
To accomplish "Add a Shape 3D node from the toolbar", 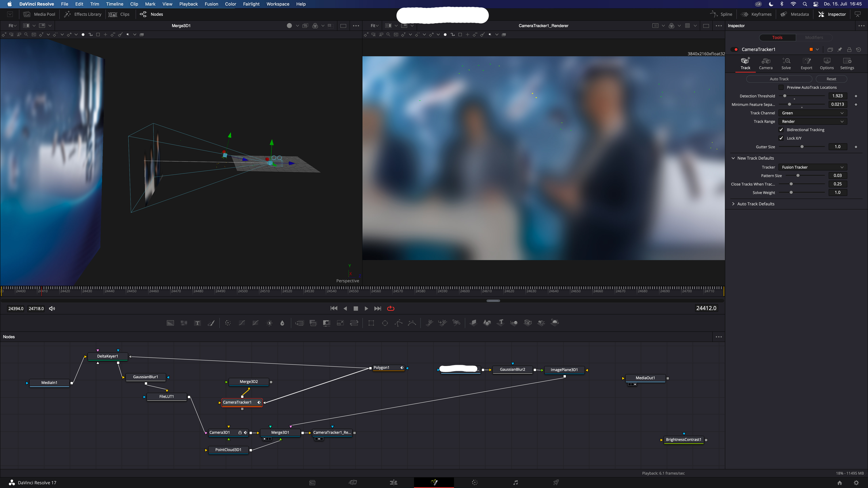I will coord(487,323).
